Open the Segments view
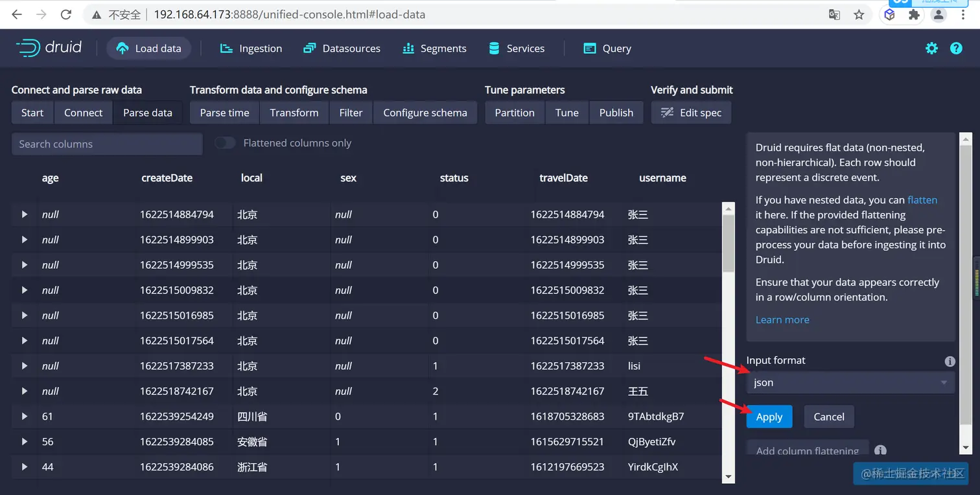The image size is (980, 495). pyautogui.click(x=434, y=48)
